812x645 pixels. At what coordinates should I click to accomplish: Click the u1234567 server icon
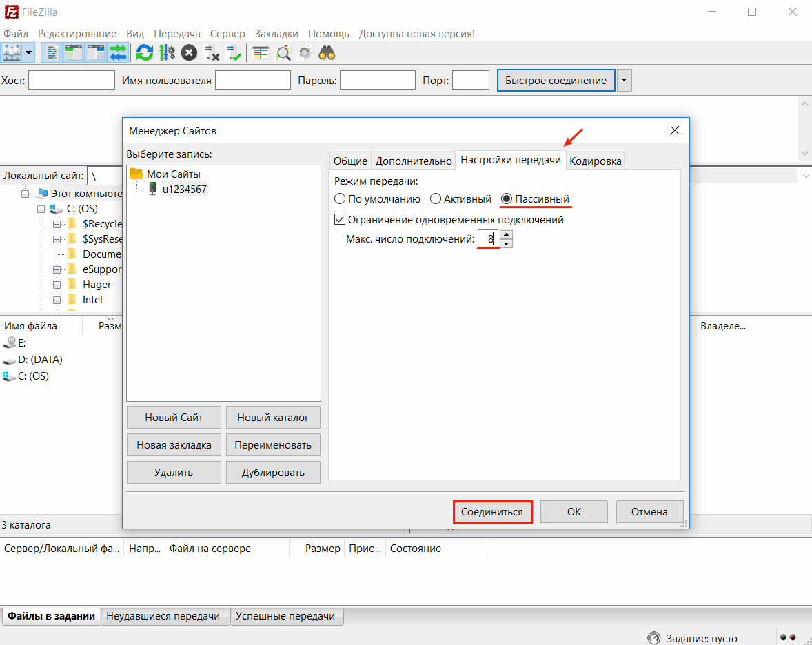(x=153, y=188)
